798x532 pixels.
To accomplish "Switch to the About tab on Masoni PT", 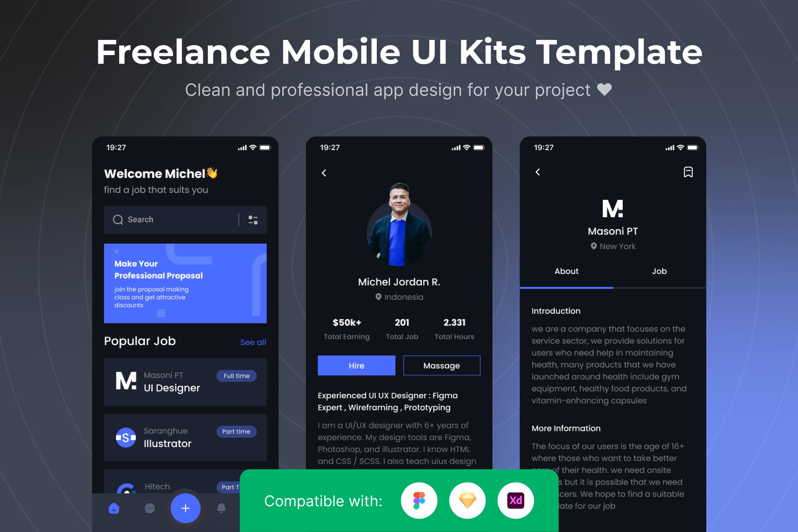I will 567,271.
